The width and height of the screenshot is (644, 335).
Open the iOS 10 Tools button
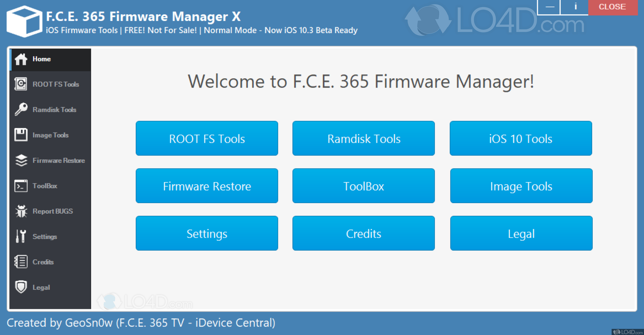click(521, 138)
